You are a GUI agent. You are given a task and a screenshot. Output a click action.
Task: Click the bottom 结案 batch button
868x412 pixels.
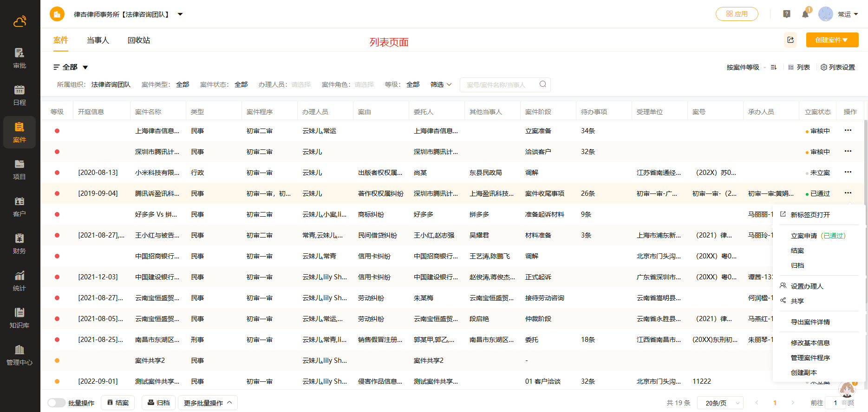click(118, 403)
